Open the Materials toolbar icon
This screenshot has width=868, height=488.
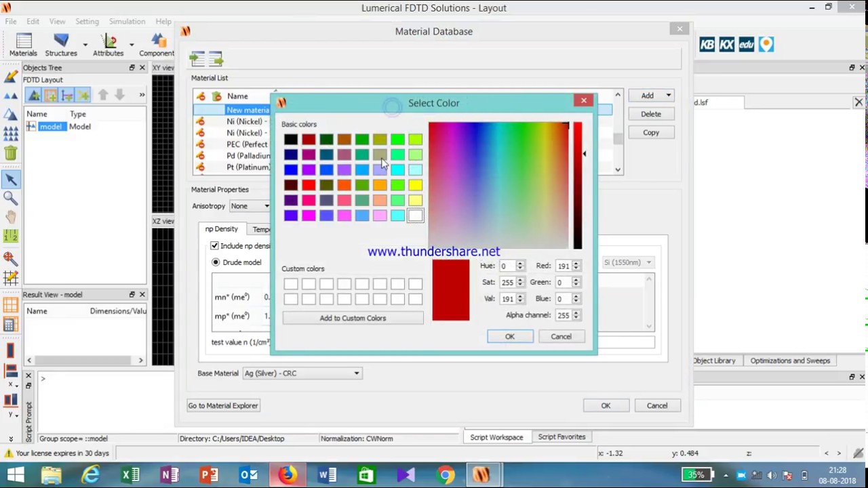[x=23, y=45]
